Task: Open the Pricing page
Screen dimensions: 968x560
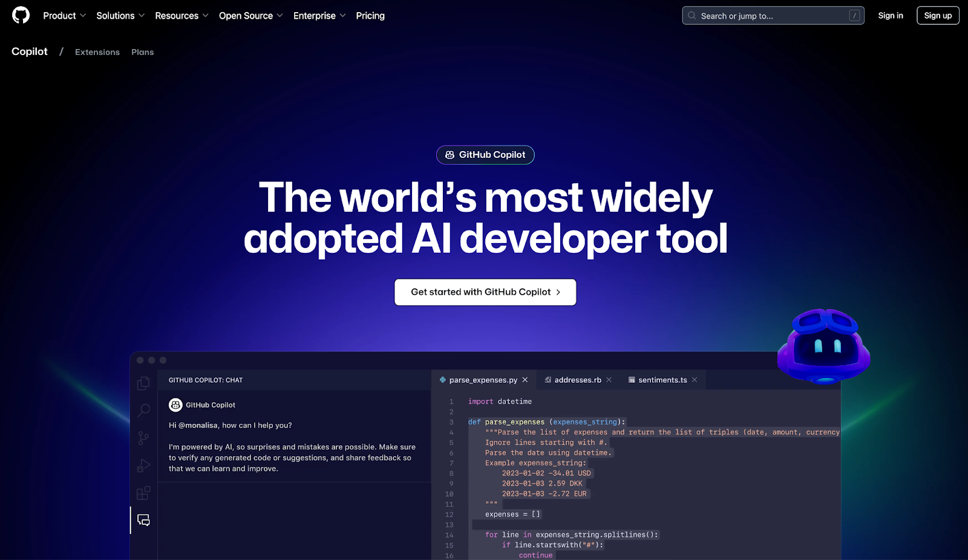Action: coord(370,16)
